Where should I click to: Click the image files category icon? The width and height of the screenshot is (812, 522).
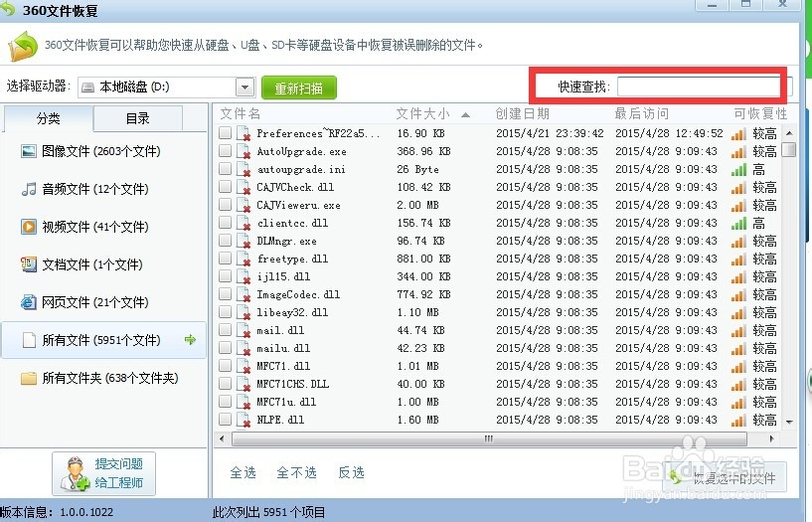pos(29,151)
